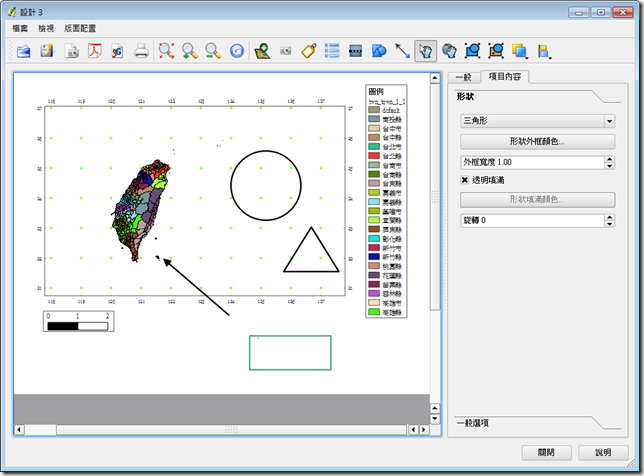Click the Ungroup Items icon
The image size is (644, 476).
(496, 51)
